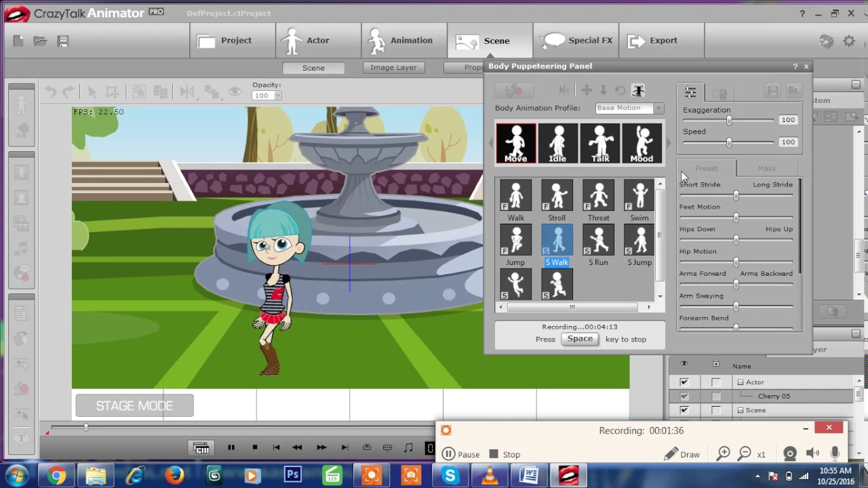Open the preferences gear icon

pyautogui.click(x=849, y=41)
